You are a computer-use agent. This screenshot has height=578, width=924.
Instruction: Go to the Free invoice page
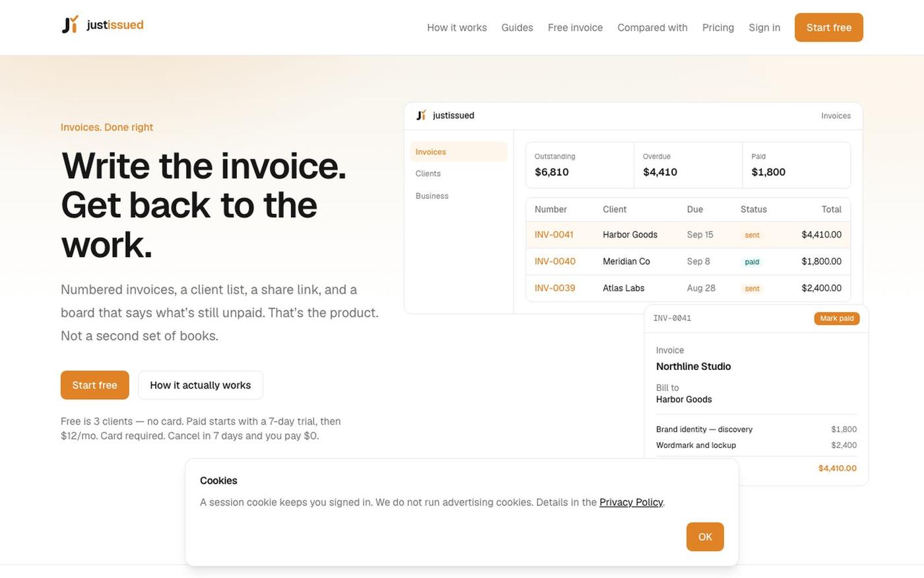click(x=575, y=28)
